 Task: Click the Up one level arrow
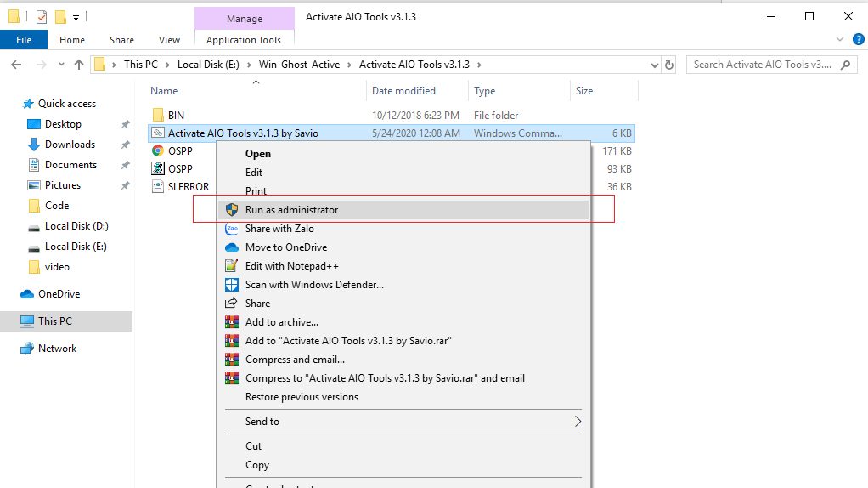click(79, 65)
